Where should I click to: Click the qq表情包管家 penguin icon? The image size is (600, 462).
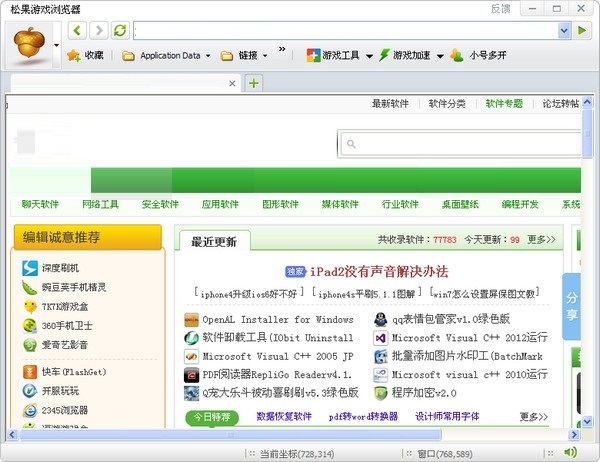[x=380, y=319]
